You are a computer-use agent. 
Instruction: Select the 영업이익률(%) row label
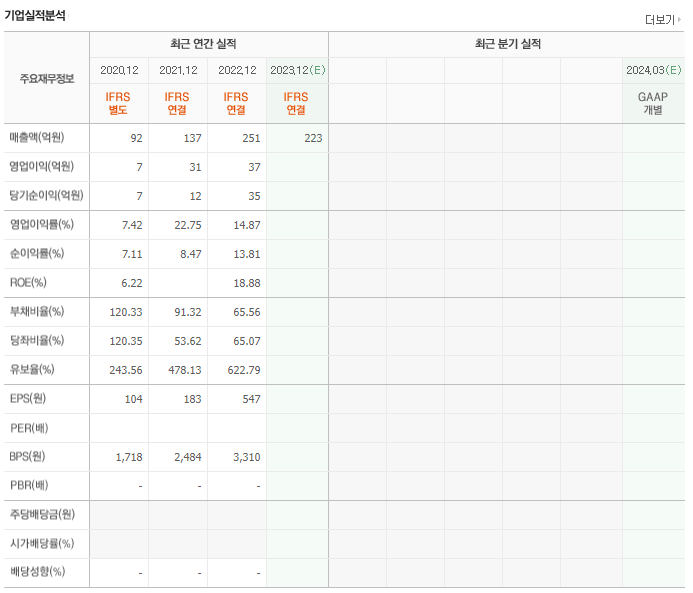click(42, 224)
